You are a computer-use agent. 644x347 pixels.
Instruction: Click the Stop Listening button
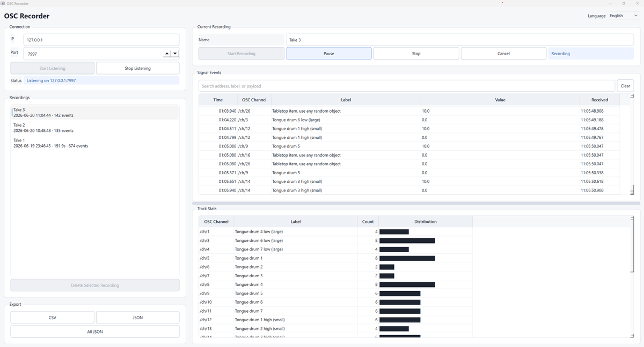[x=138, y=68]
